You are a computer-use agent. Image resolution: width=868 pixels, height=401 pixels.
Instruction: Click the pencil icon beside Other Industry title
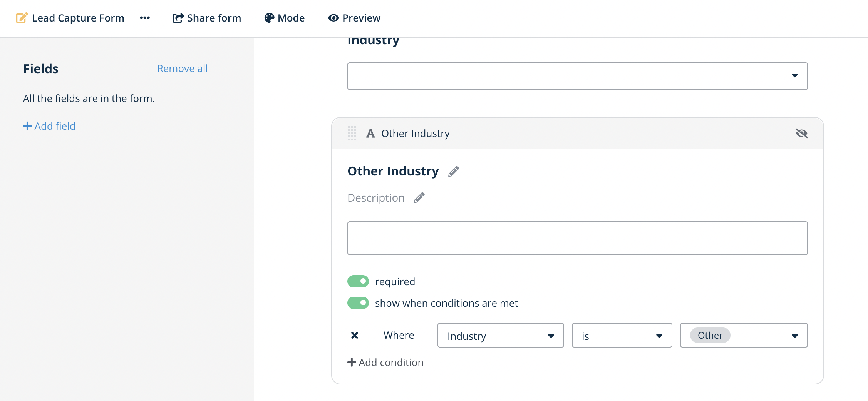(x=454, y=171)
